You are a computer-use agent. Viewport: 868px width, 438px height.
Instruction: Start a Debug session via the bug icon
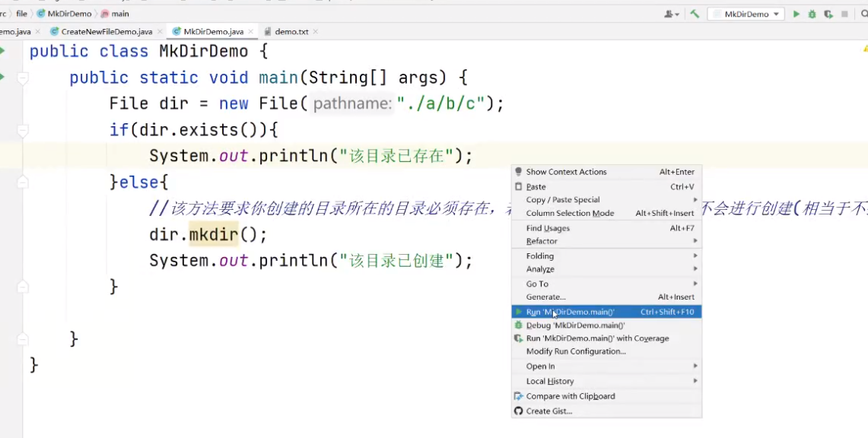[812, 13]
